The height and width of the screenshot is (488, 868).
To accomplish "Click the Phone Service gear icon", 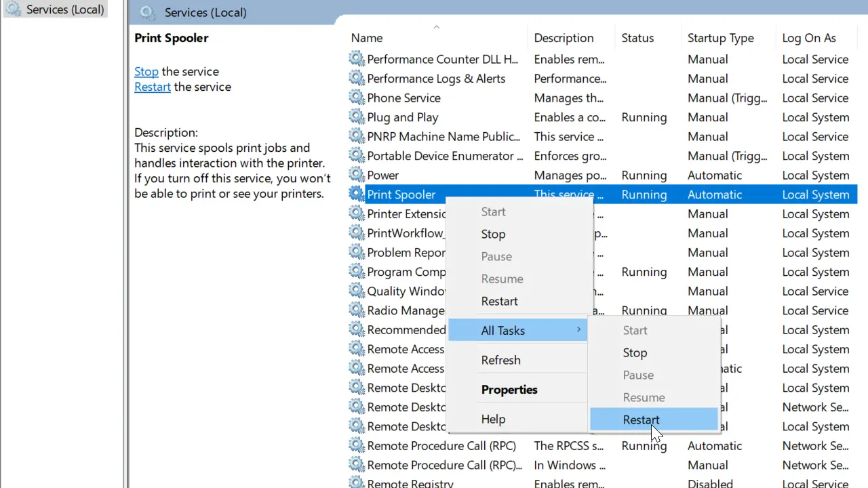I will point(357,98).
